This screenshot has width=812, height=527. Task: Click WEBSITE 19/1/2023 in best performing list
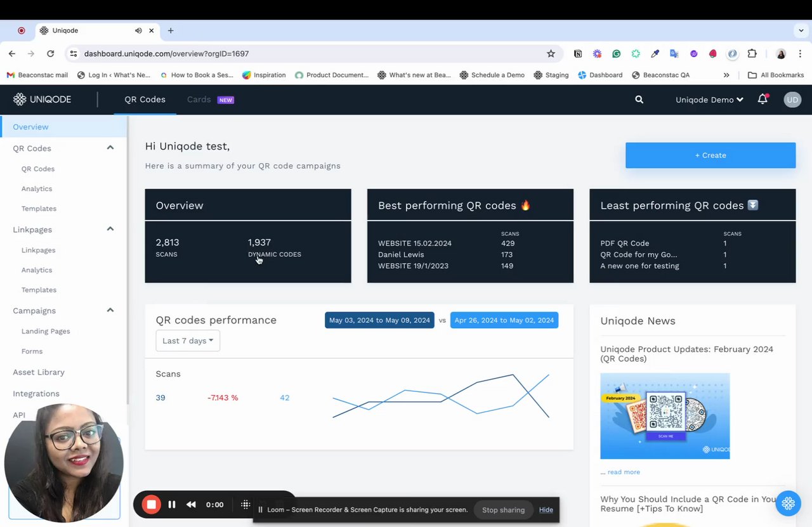[x=413, y=266]
